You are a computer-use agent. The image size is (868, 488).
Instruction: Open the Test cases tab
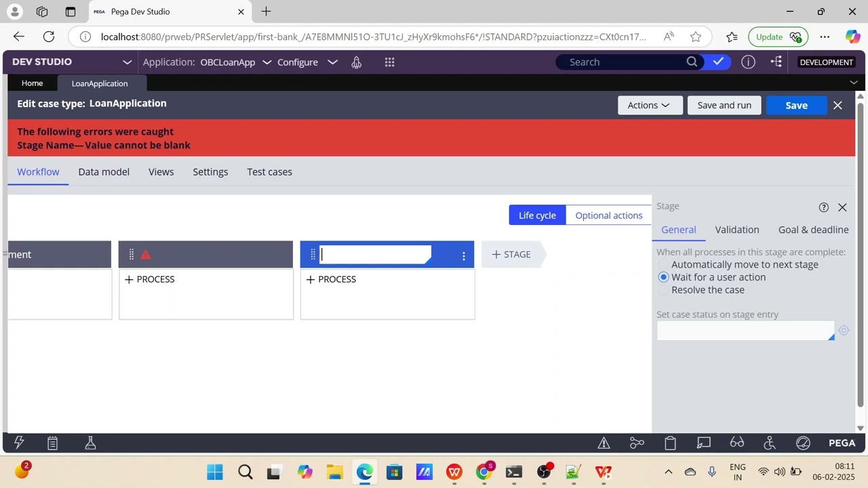[x=269, y=172]
